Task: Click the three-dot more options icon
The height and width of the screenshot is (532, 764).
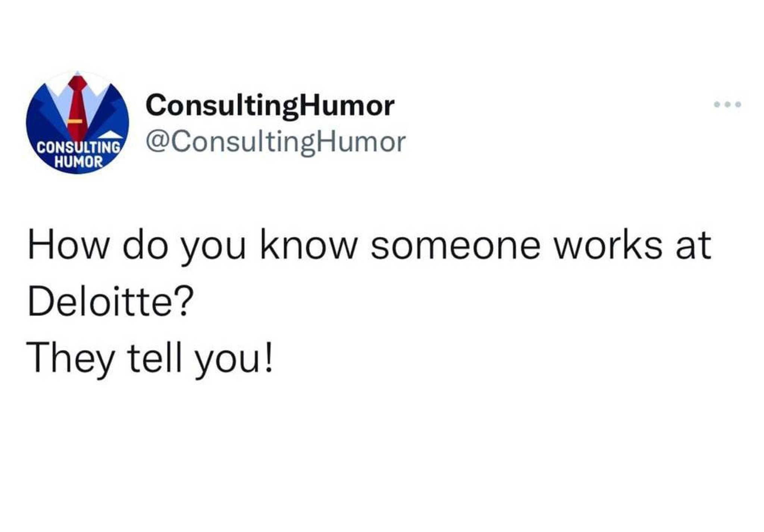Action: [727, 104]
